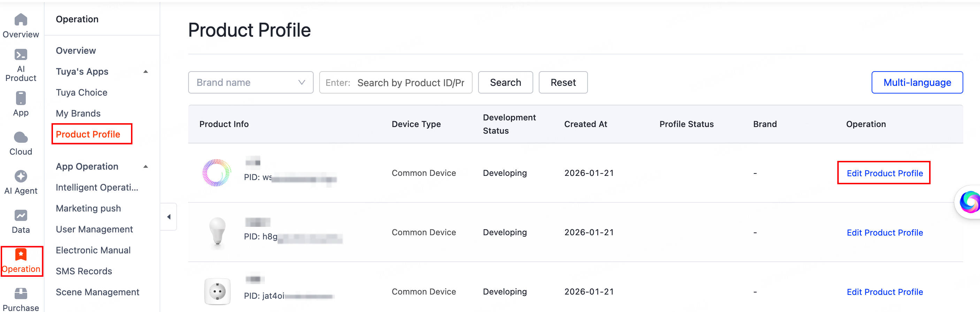Viewport: 980px width, 312px height.
Task: Edit Product Profile for the light bulb product
Action: (x=884, y=232)
